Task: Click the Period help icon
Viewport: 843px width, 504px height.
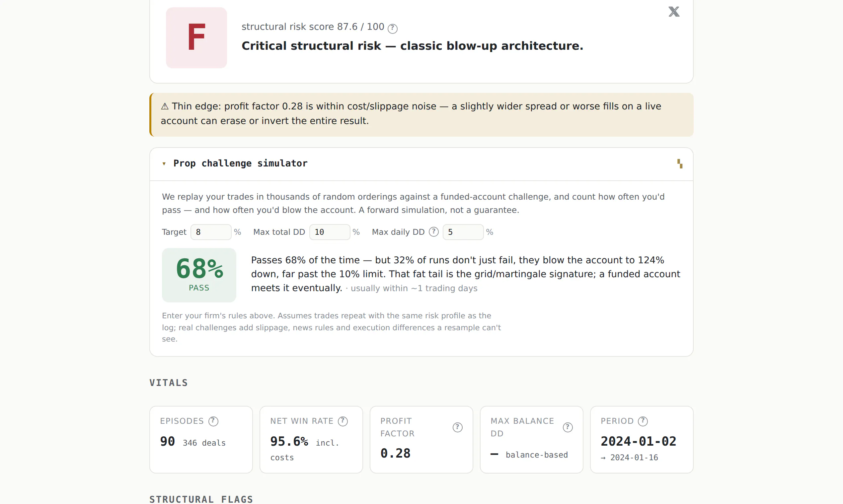Action: tap(643, 421)
